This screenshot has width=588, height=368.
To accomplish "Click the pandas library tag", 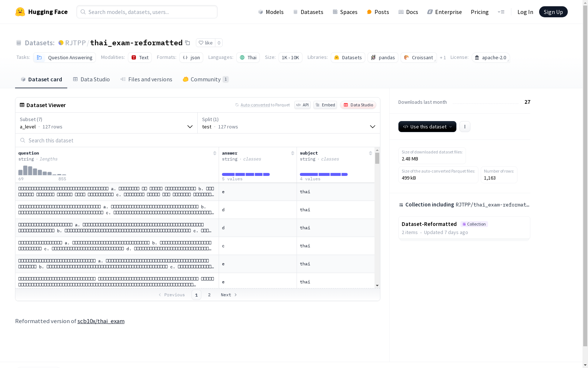I will pyautogui.click(x=383, y=57).
